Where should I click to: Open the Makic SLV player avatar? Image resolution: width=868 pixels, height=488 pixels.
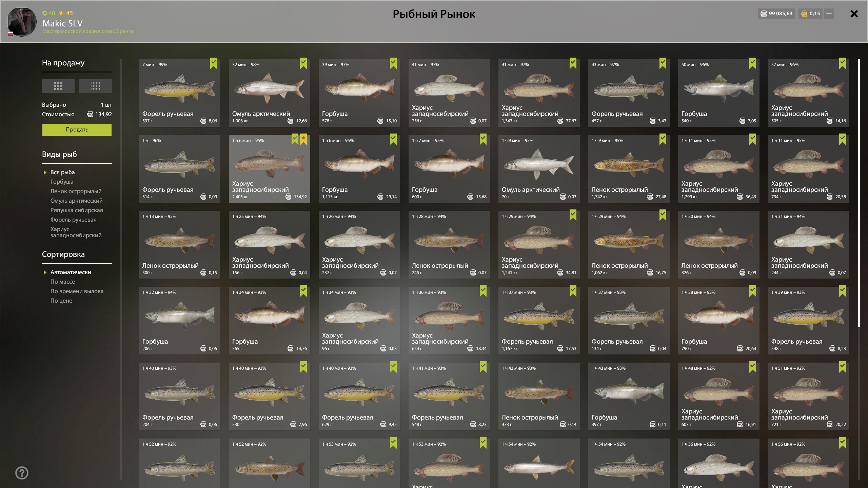22,21
